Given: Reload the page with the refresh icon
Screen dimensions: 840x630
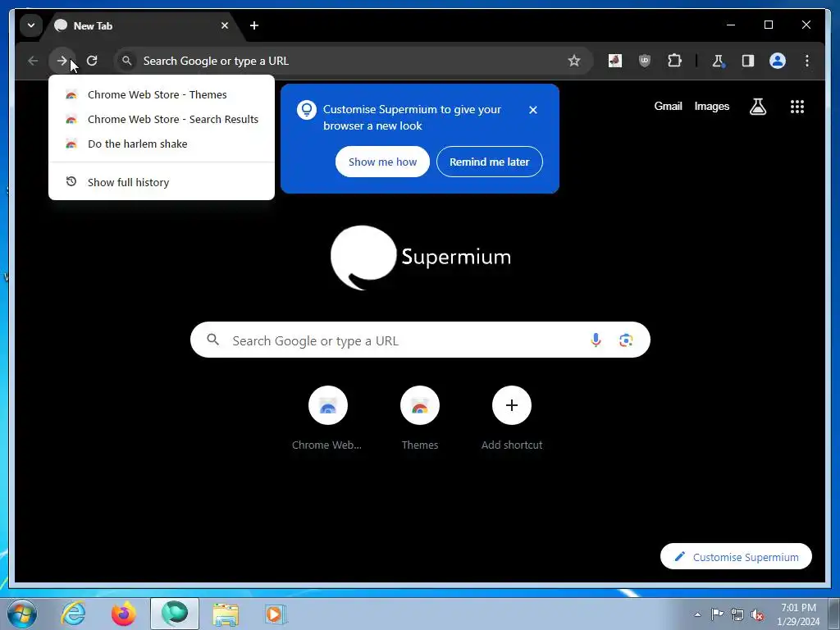Looking at the screenshot, I should [92, 61].
